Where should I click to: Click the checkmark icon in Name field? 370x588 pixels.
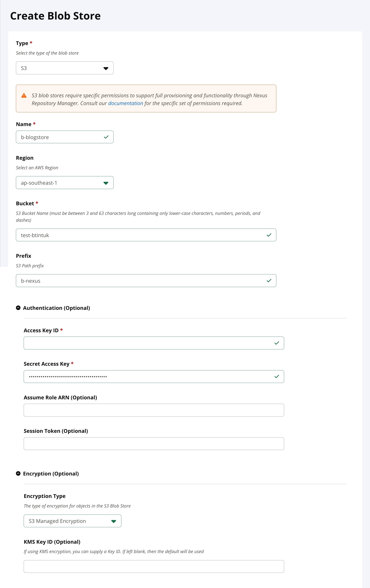(106, 137)
